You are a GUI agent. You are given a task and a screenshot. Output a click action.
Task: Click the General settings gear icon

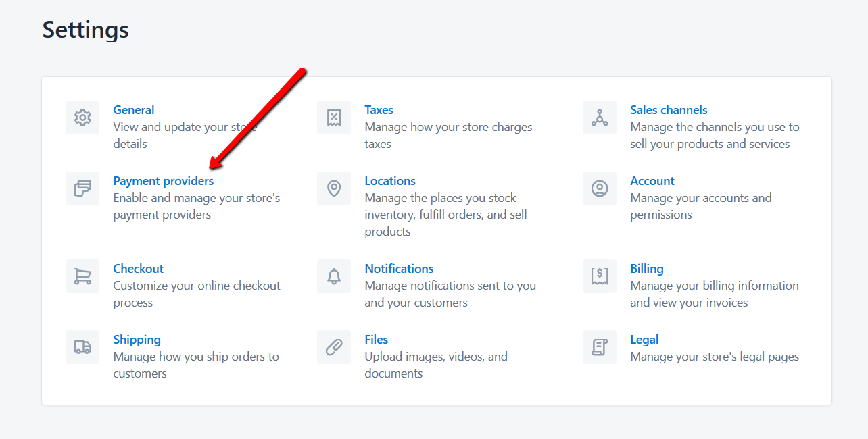[82, 118]
